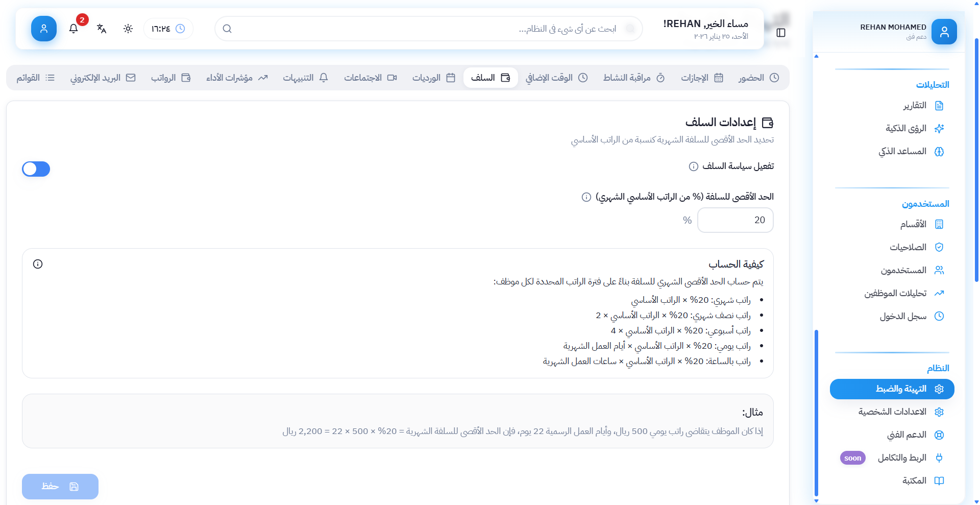Screen dimensions: 980x505
Task: Switch theme using the sun icon
Action: click(128, 29)
